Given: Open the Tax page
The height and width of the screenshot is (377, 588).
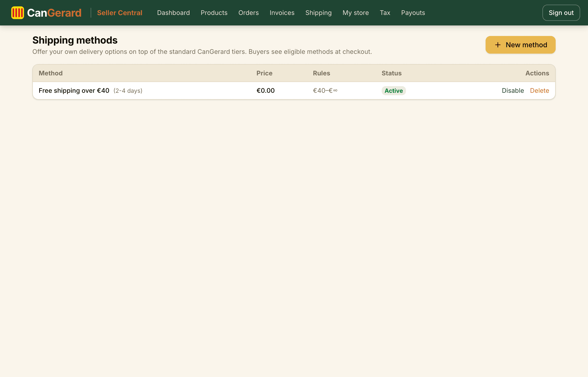Looking at the screenshot, I should (x=385, y=13).
